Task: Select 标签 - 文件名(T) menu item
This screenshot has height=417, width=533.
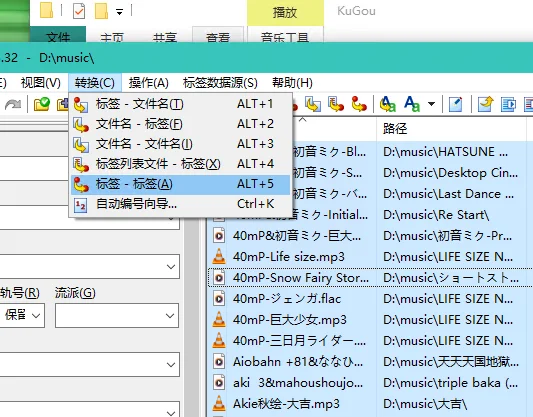Action: pyautogui.click(x=180, y=104)
